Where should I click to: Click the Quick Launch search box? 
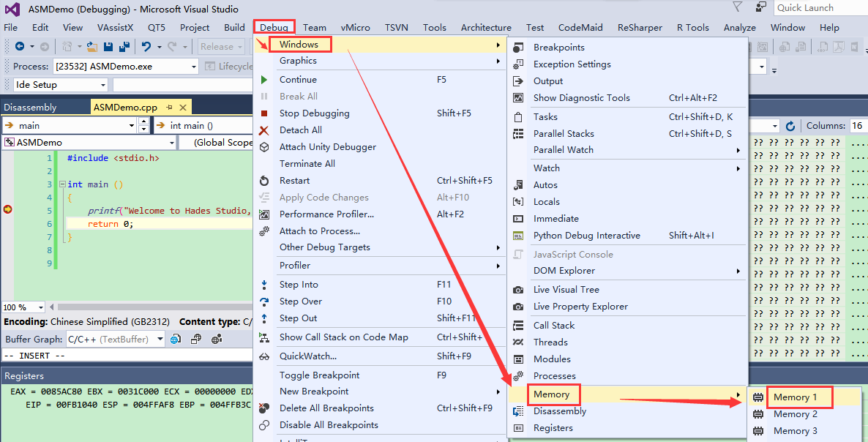(x=818, y=7)
